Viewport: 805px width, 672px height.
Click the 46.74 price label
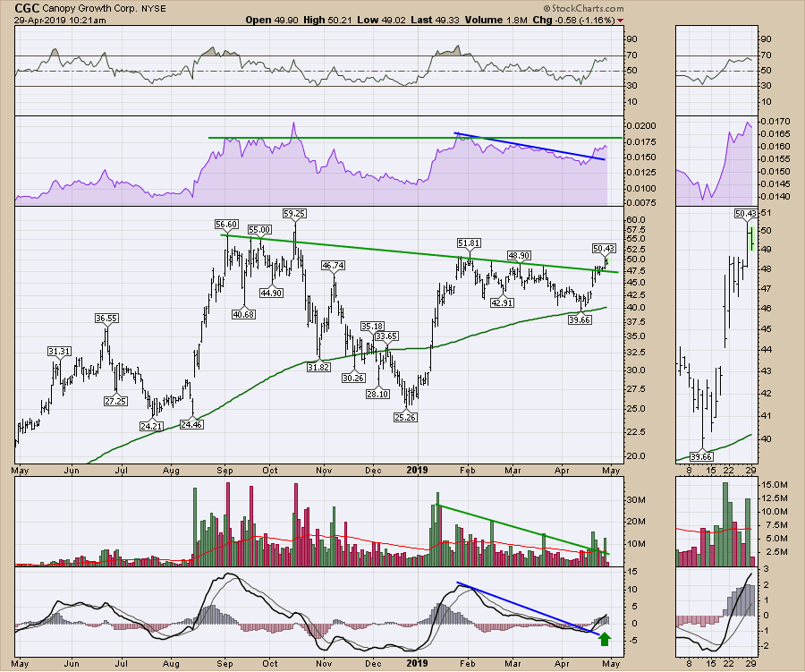tap(334, 265)
